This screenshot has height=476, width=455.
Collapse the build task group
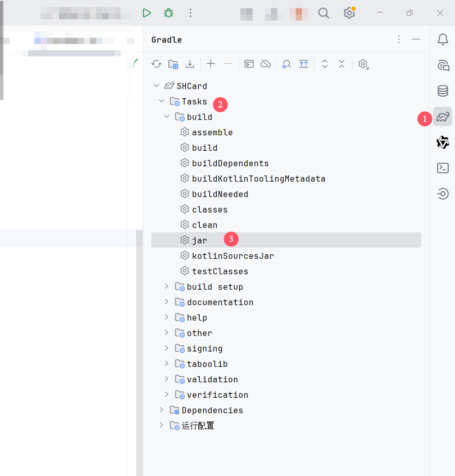pyautogui.click(x=166, y=116)
